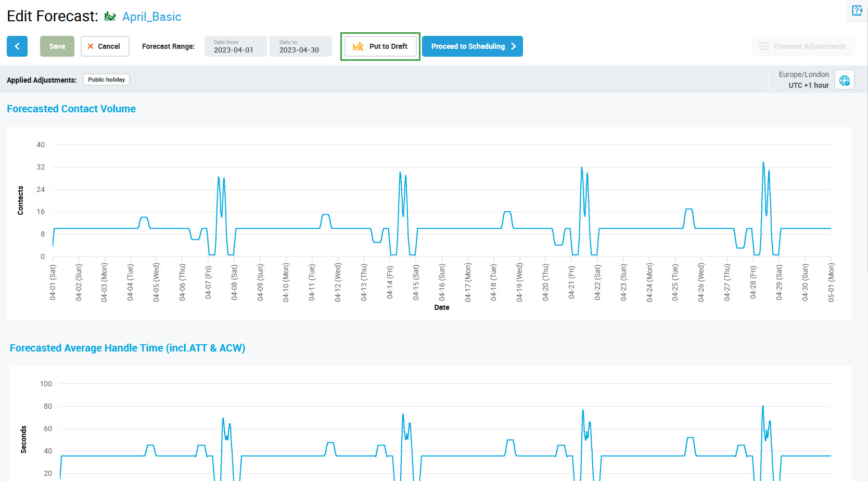Click the 04-28 (Fri) label on Contact Volume axis

pyautogui.click(x=753, y=282)
